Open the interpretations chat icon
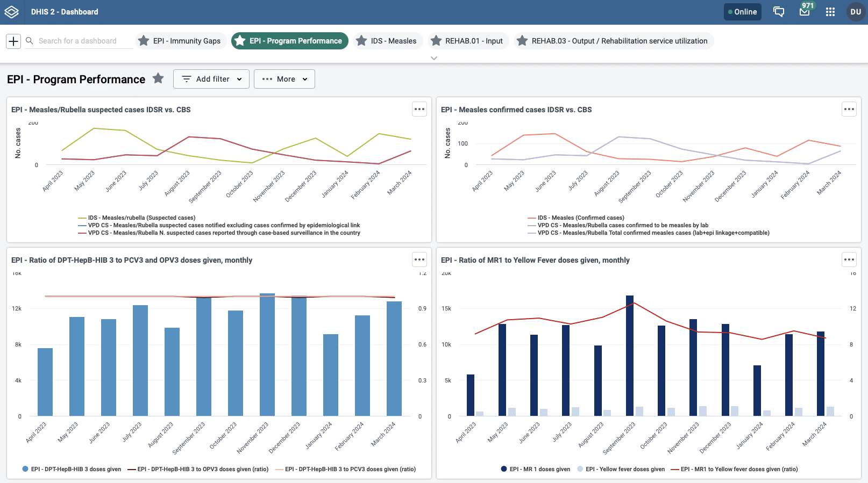 click(x=778, y=12)
